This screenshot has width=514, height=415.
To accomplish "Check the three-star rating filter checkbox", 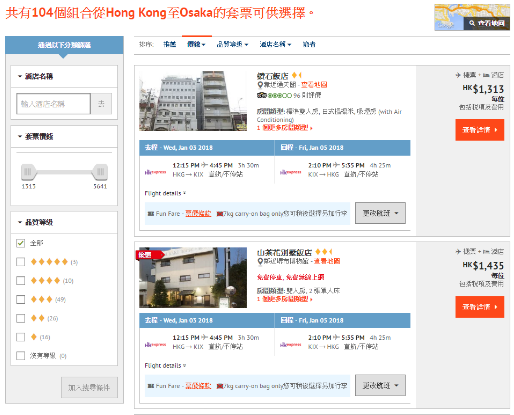I will [x=21, y=299].
